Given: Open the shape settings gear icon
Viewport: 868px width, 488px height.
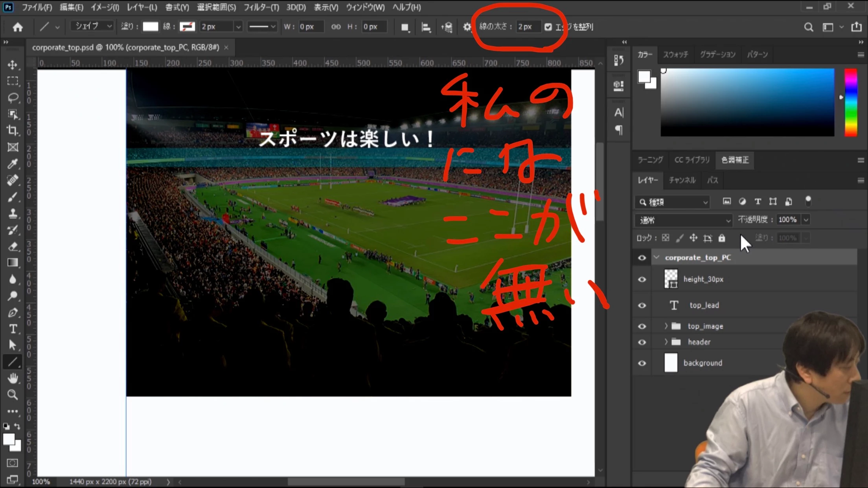Looking at the screenshot, I should (x=467, y=27).
